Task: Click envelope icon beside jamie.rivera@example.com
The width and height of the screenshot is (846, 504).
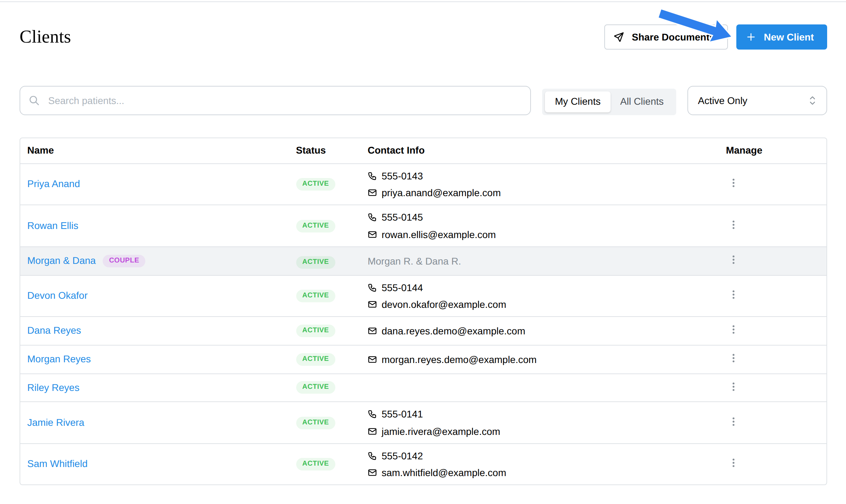Action: pos(372,431)
